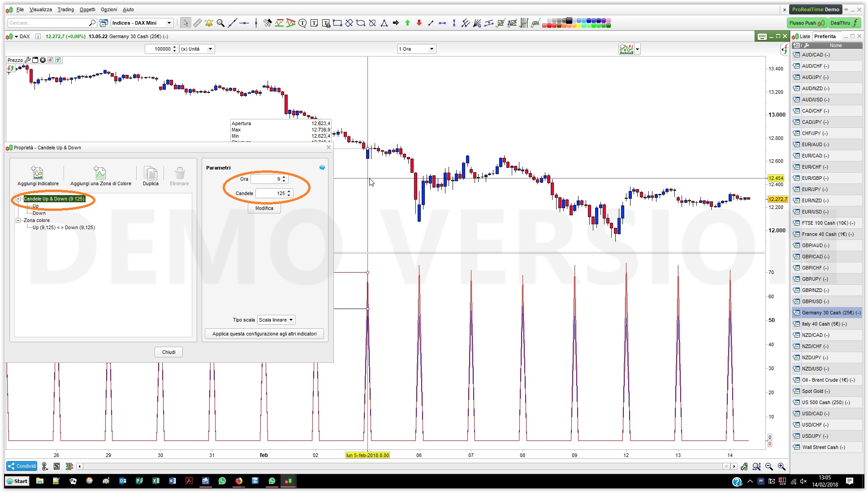Click the Aggiungi Indicatore icon

point(38,173)
